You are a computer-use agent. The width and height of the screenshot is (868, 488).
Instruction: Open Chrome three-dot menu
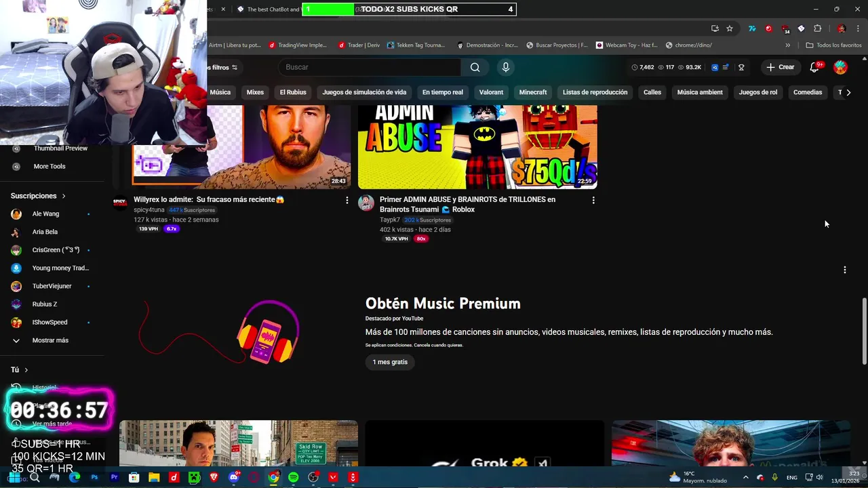point(859,28)
